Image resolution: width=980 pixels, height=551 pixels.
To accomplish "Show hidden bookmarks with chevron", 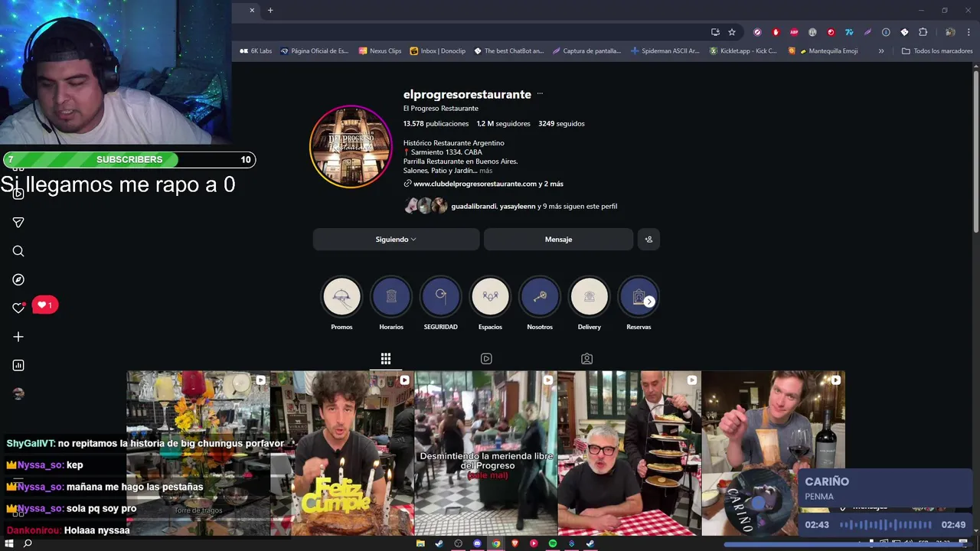I will (x=881, y=51).
